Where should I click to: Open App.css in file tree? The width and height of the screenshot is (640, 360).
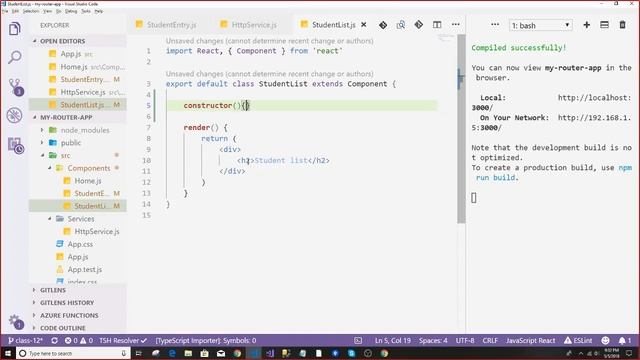78,244
